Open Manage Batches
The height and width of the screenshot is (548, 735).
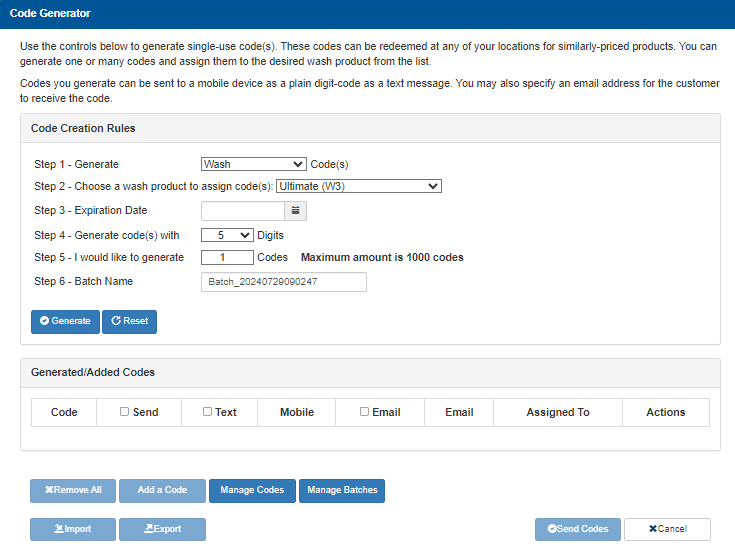[342, 490]
